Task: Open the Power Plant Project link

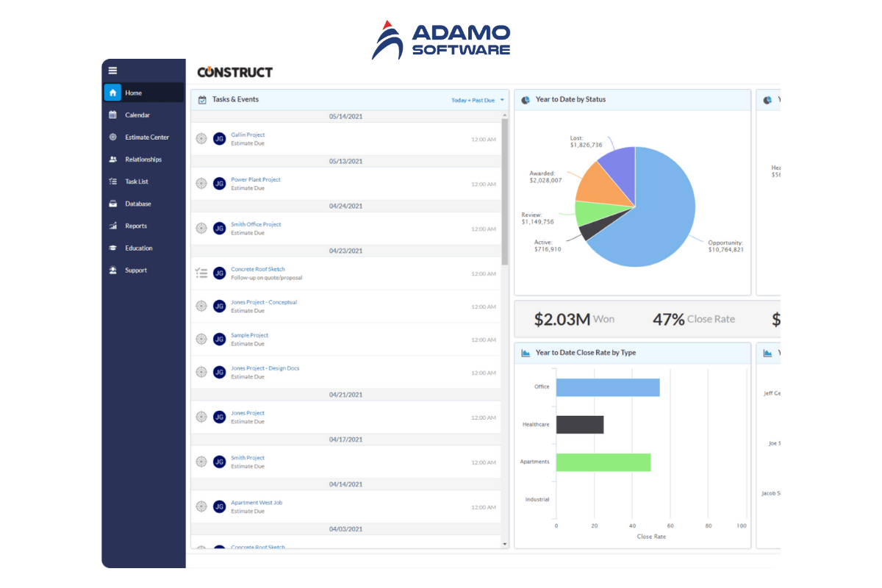Action: point(256,179)
